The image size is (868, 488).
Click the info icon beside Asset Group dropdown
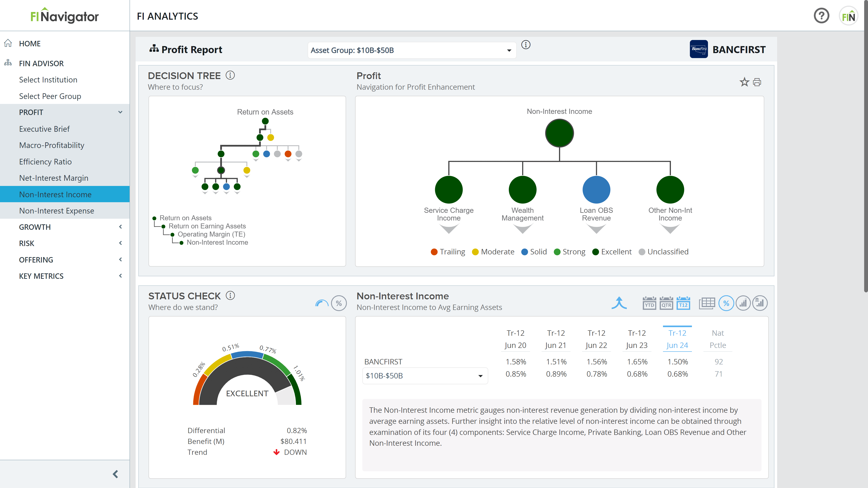tap(526, 45)
